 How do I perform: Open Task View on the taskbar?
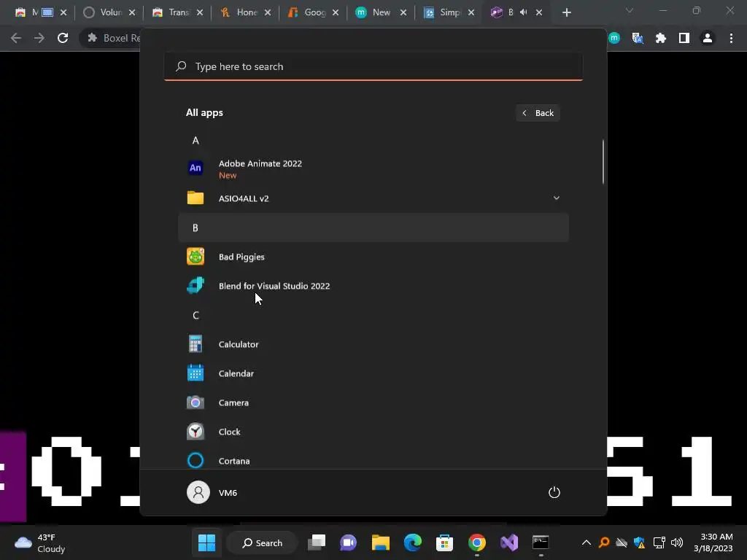[x=317, y=542]
